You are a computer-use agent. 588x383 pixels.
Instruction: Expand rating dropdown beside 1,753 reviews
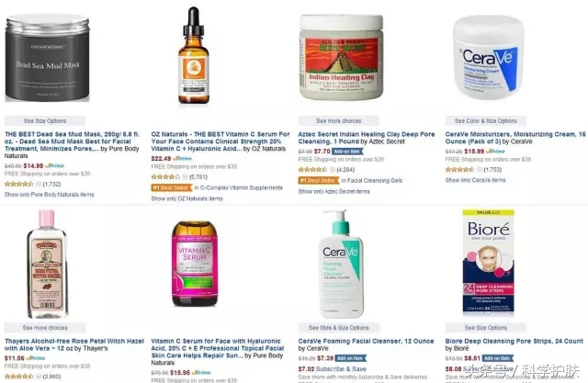coord(479,170)
